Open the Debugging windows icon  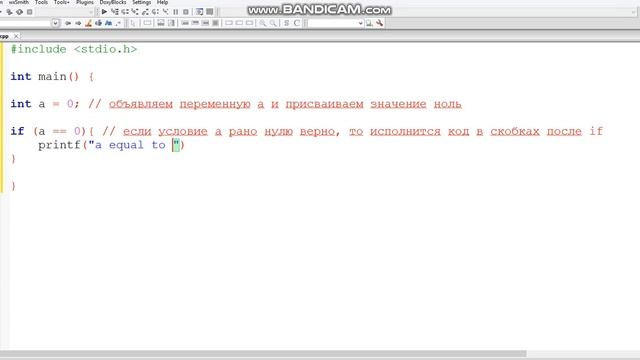pyautogui.click(x=199, y=12)
